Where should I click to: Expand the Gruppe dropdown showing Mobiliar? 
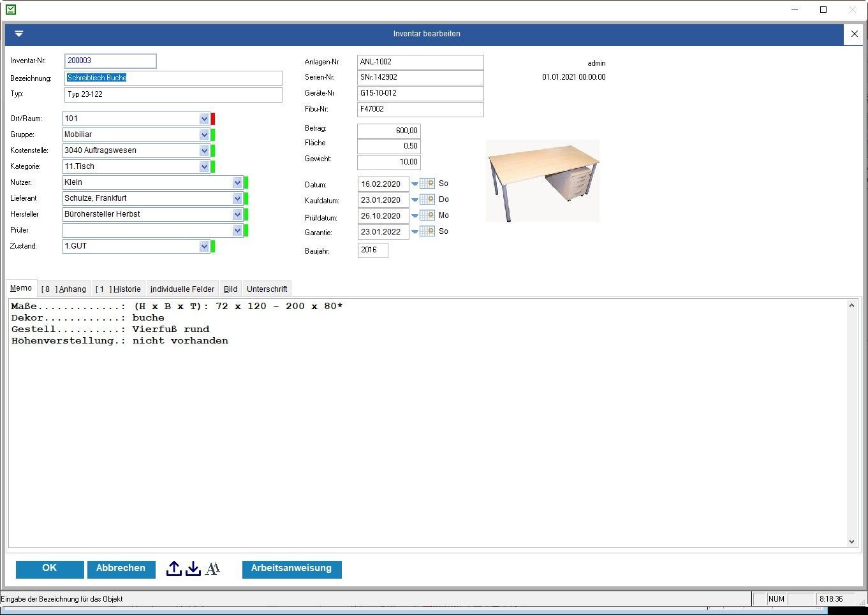[x=204, y=134]
